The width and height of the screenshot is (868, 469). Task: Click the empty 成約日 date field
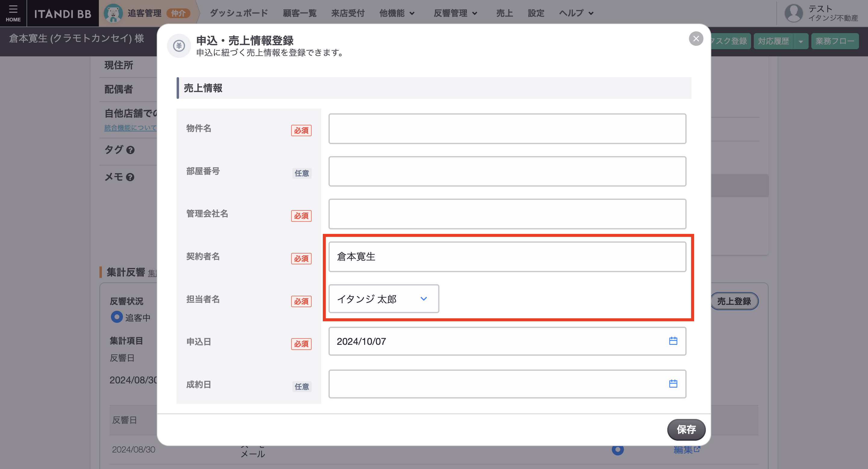click(507, 384)
